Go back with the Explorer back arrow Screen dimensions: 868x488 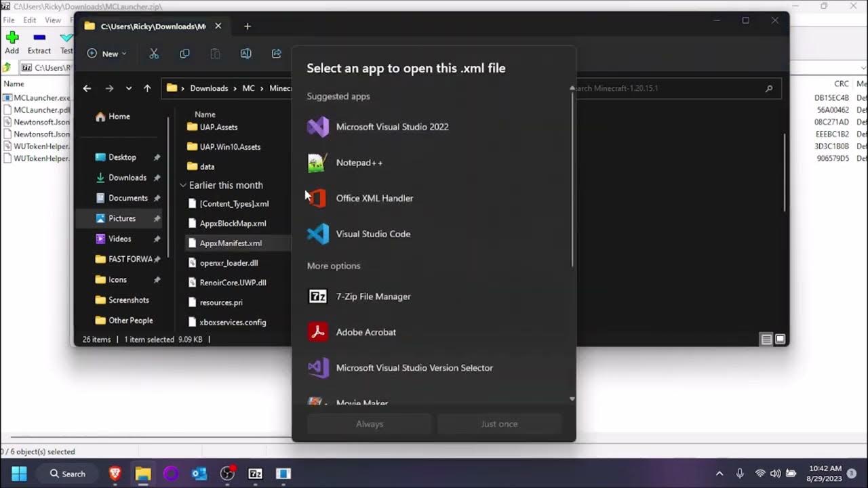[x=87, y=88]
